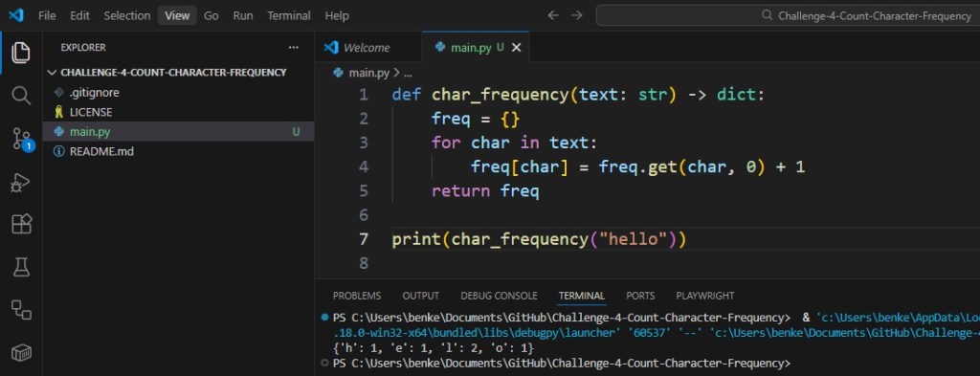Image resolution: width=980 pixels, height=376 pixels.
Task: Click the VS Code logo icon
Action: tap(15, 15)
